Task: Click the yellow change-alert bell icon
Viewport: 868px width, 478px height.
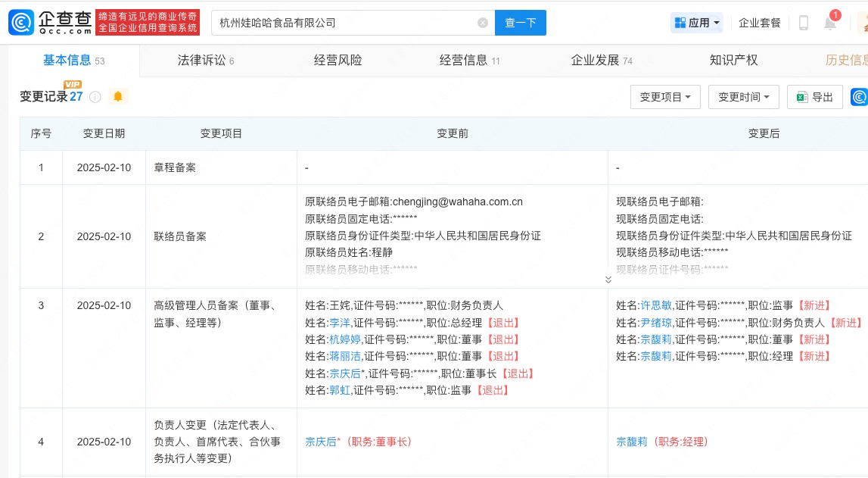Action: [118, 96]
